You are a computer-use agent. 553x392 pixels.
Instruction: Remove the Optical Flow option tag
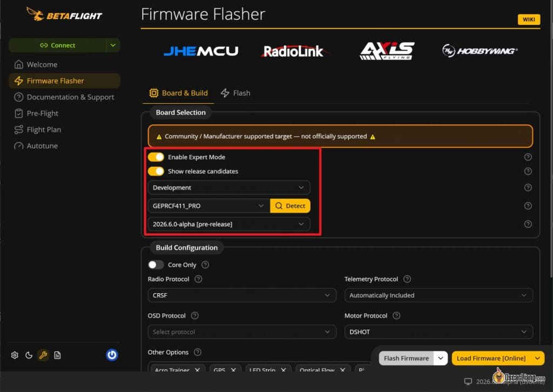(x=342, y=370)
